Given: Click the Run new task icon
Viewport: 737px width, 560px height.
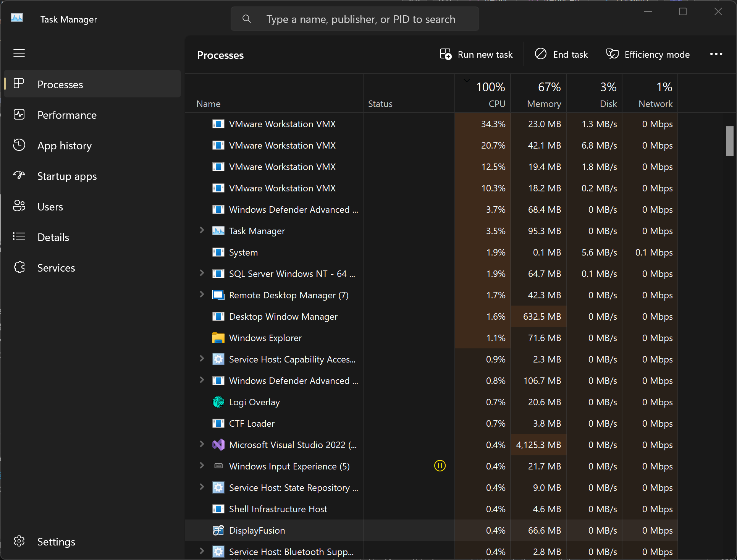Looking at the screenshot, I should coord(445,54).
